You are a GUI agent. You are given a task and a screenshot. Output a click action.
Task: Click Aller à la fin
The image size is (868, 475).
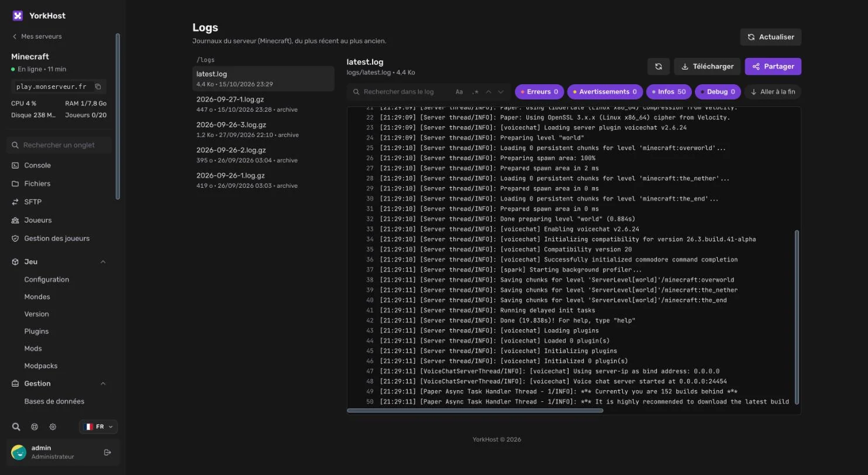(773, 92)
